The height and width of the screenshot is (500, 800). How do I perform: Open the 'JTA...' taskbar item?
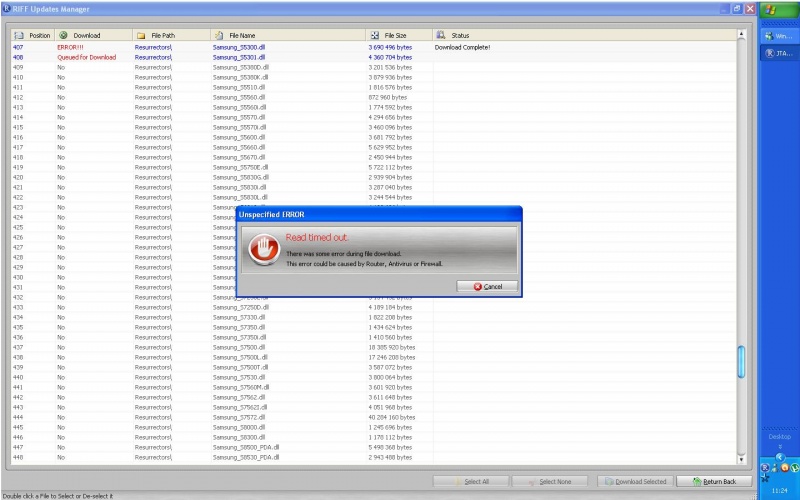pos(780,53)
